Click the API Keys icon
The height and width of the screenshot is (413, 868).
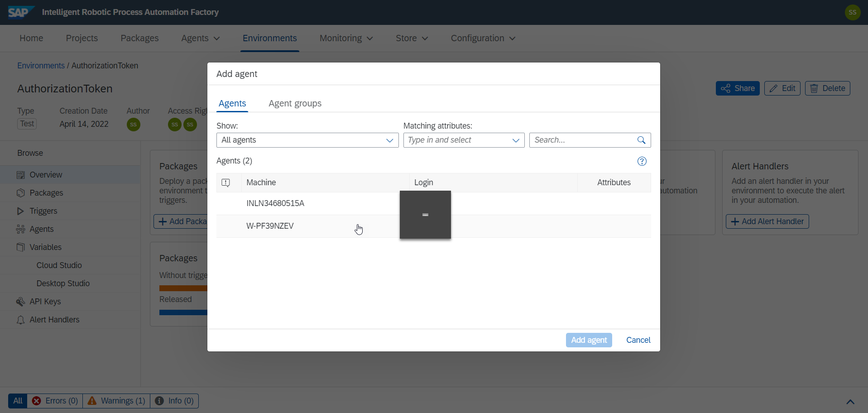[20, 302]
